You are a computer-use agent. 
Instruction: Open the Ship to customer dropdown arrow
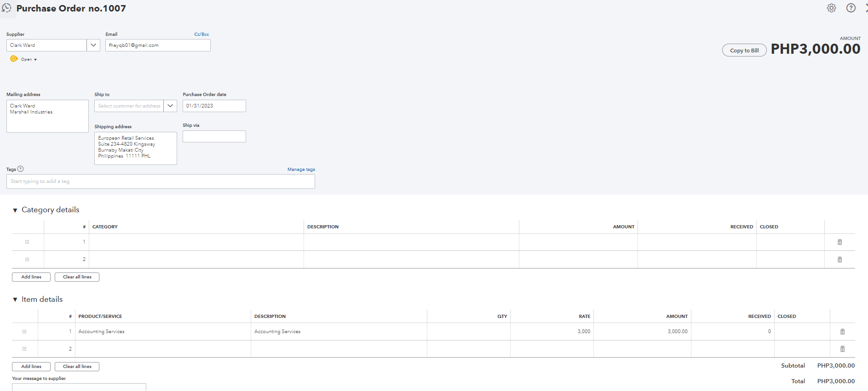(x=170, y=106)
